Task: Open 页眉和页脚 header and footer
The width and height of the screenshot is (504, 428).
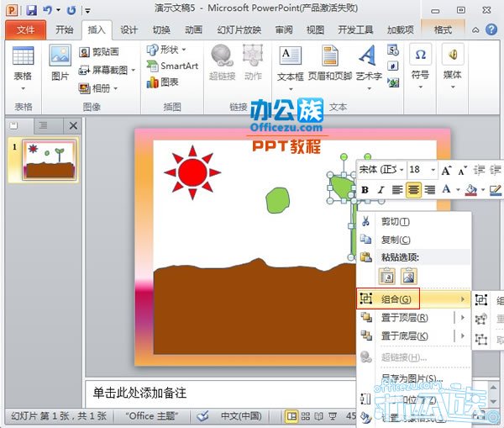Action: click(x=330, y=63)
